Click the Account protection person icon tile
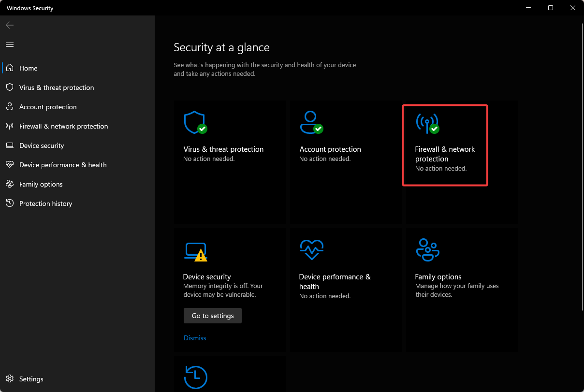Image resolution: width=584 pixels, height=392 pixels. pos(311,122)
